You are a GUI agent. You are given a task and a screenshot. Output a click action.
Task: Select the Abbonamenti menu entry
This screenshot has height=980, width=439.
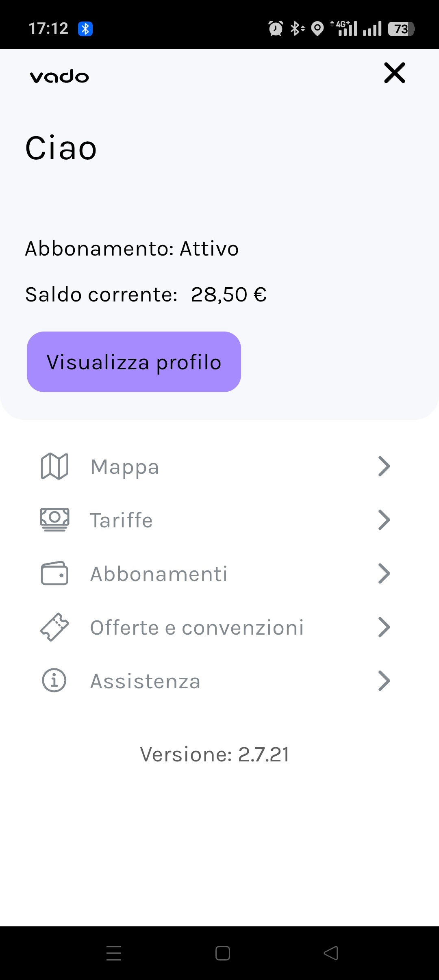[159, 574]
